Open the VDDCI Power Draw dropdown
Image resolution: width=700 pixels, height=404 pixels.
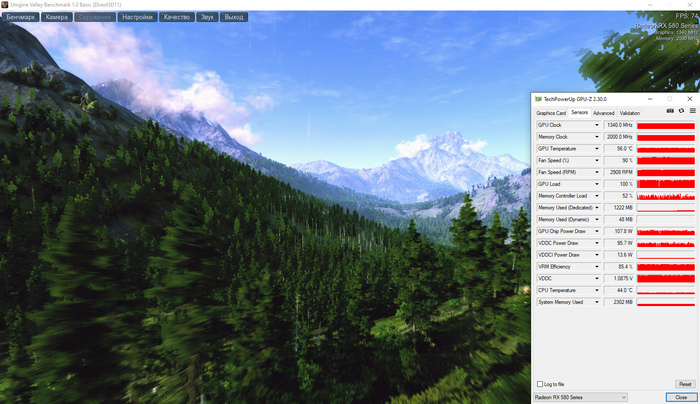click(596, 255)
